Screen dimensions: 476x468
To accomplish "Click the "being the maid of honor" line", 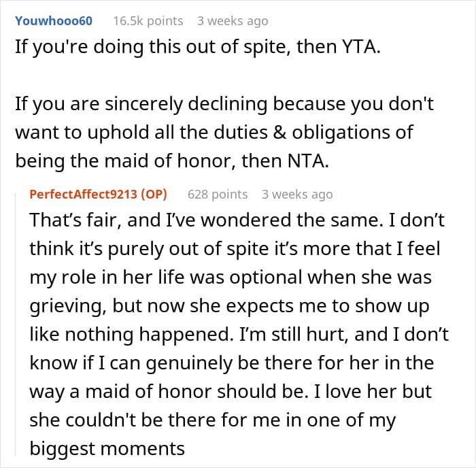I will coord(172,161).
